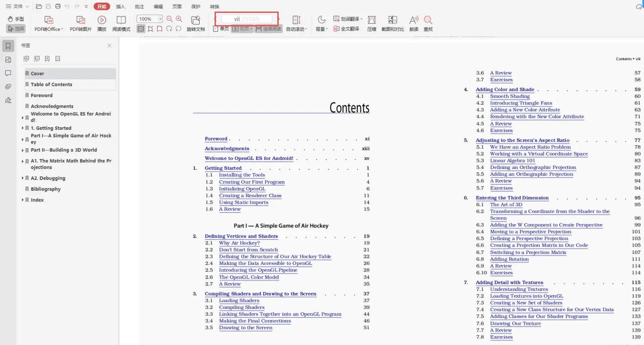644x345 pixels.
Task: Click the remove bookmark icon
Action: pyautogui.click(x=58, y=58)
